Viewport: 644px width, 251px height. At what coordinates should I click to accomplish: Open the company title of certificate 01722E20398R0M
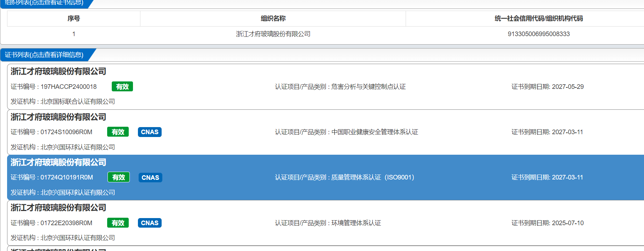(x=58, y=208)
